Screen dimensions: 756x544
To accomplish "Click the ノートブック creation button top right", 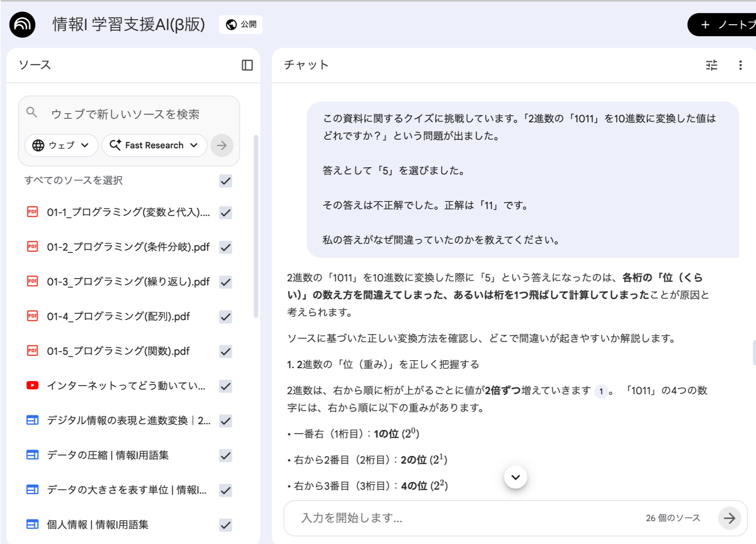I will click(x=724, y=24).
